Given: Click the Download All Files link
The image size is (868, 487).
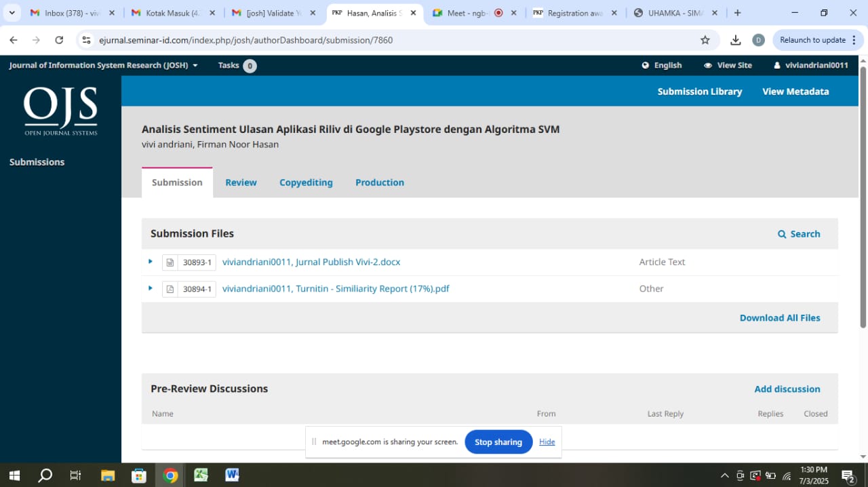Looking at the screenshot, I should 779,317.
